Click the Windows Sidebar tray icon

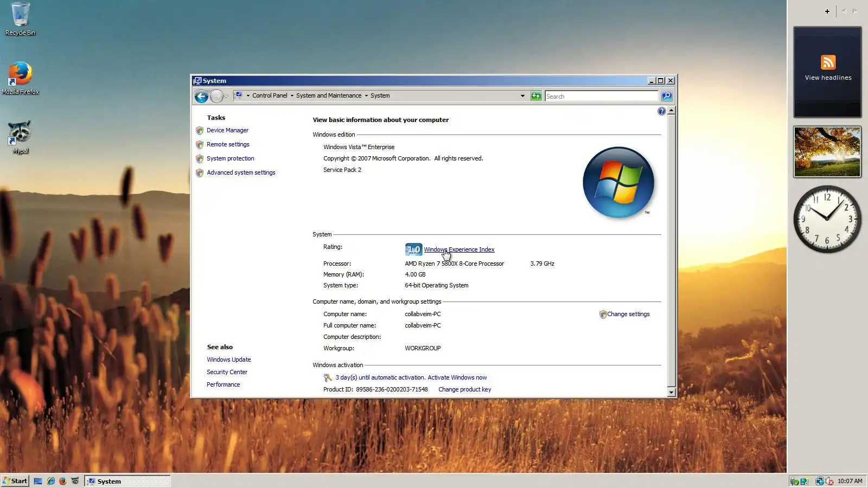(805, 481)
